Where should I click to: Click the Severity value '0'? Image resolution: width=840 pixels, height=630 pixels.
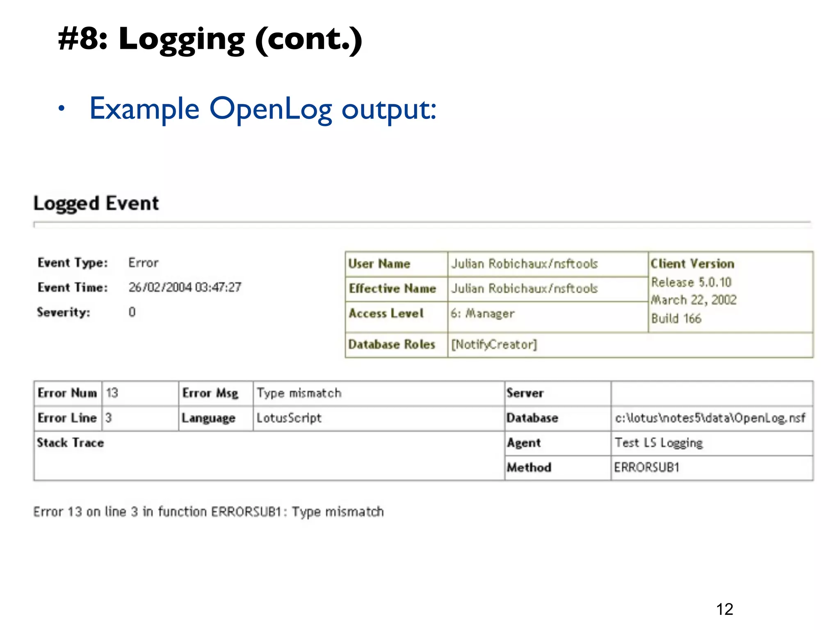[132, 312]
